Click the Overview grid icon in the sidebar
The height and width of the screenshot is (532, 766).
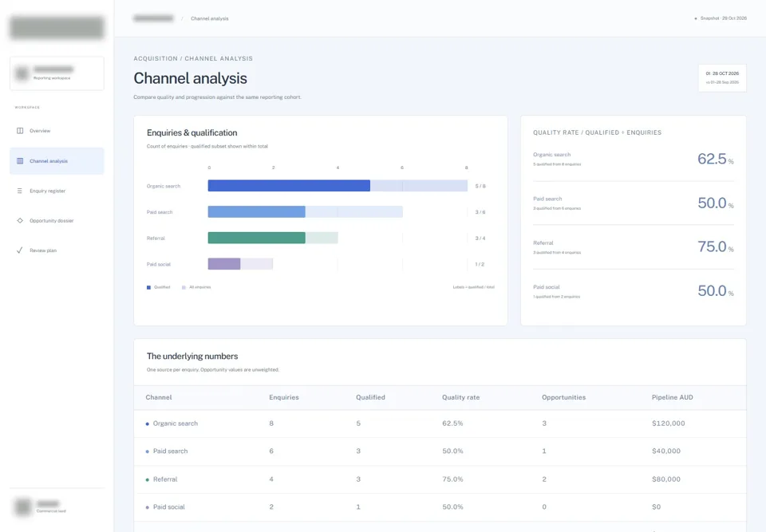click(20, 131)
